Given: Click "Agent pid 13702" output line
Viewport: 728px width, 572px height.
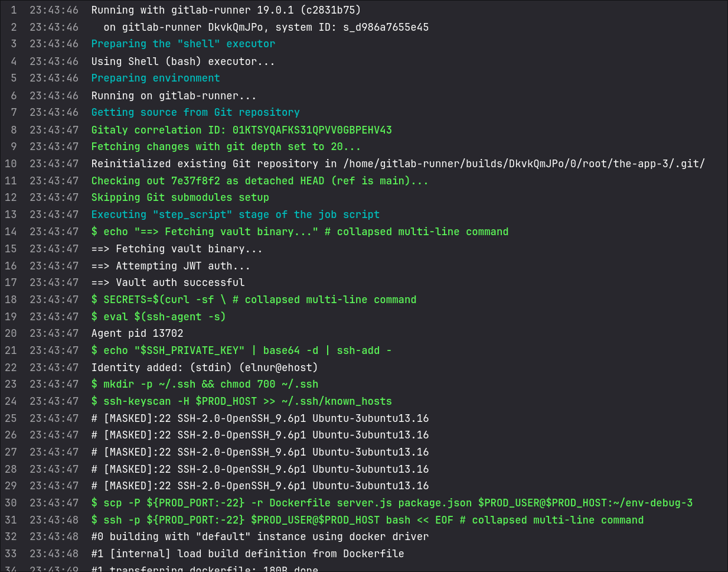Looking at the screenshot, I should pos(137,333).
